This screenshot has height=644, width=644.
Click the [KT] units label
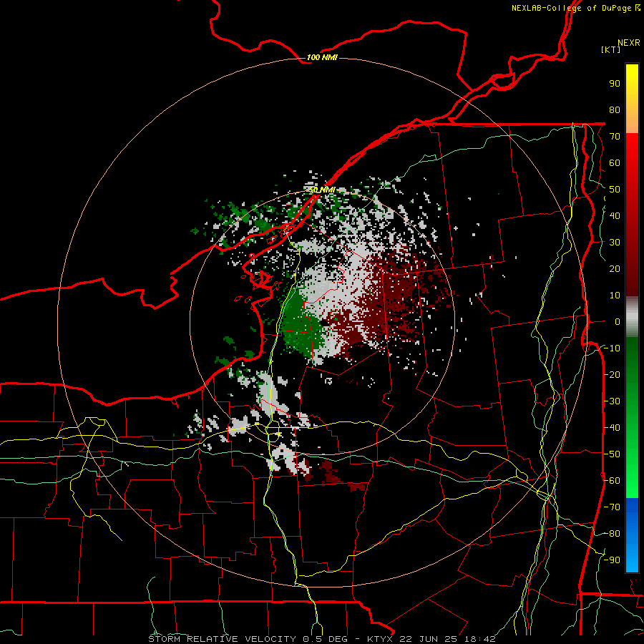coord(611,49)
